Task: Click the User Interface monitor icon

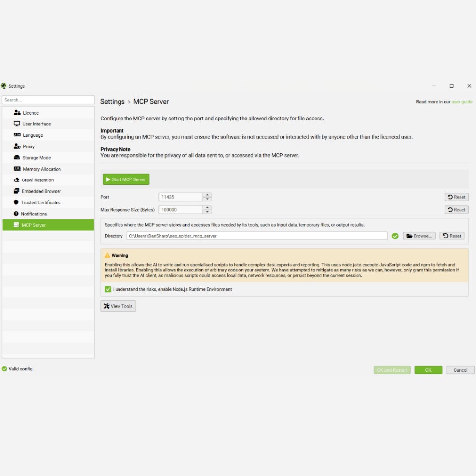Action: [17, 123]
